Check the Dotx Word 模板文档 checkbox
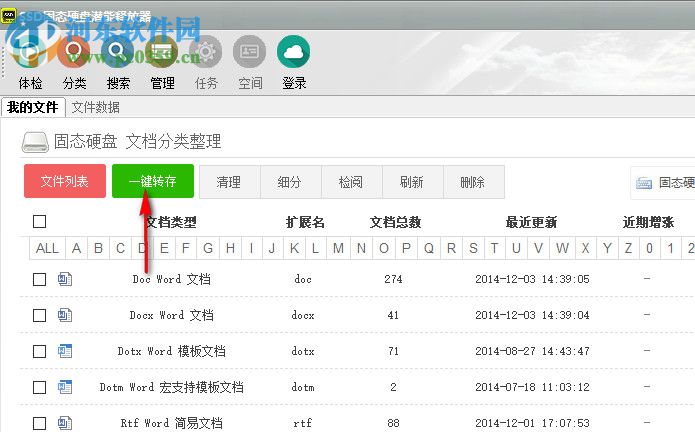This screenshot has width=695, height=432. pos(39,351)
